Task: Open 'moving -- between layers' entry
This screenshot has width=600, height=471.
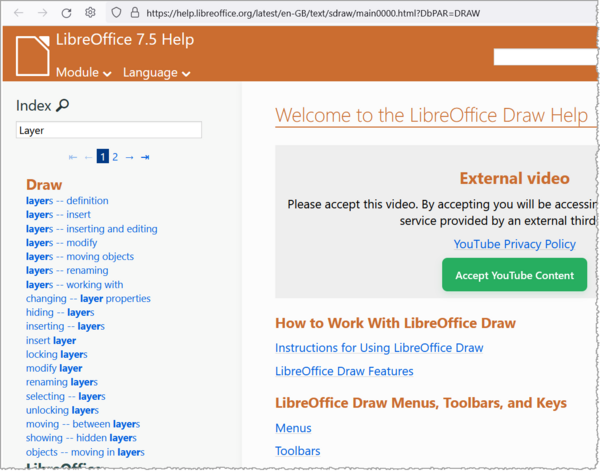Action: [83, 424]
